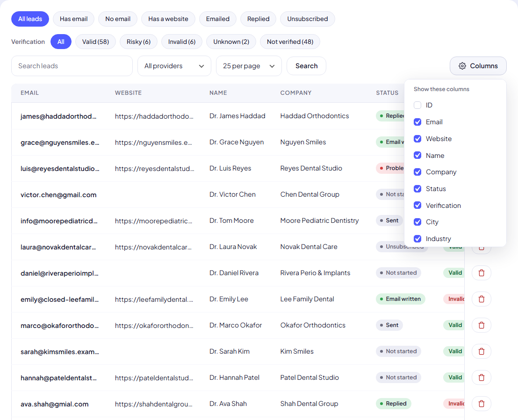The image size is (518, 420).
Task: Click the WEBSITE column header
Action: (x=128, y=93)
